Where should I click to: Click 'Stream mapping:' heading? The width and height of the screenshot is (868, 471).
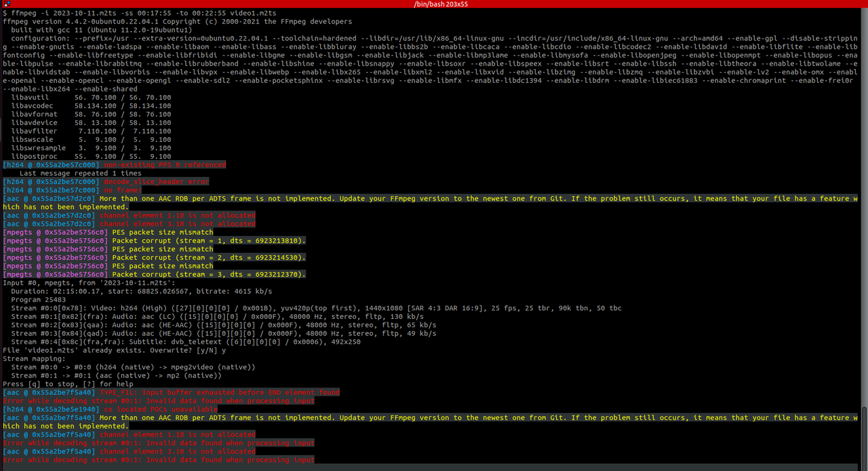click(x=35, y=358)
